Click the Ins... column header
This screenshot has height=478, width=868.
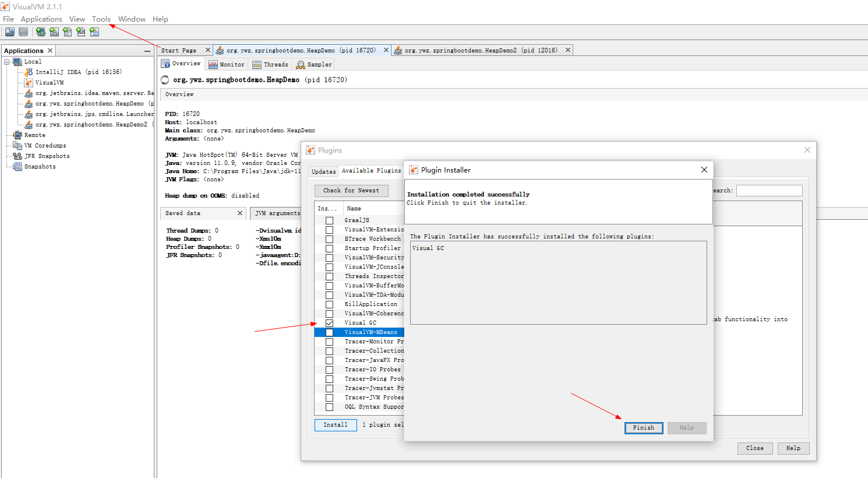327,209
